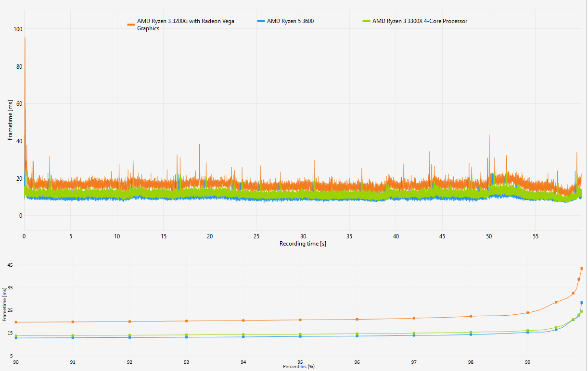Screen dimensions: 588x371
Task: Select the 'AMD Ryzen 5 3600' legend label
Action: pyautogui.click(x=291, y=21)
